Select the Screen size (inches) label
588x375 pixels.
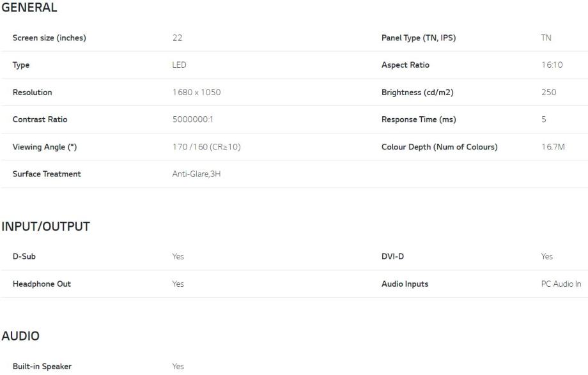[x=49, y=38]
